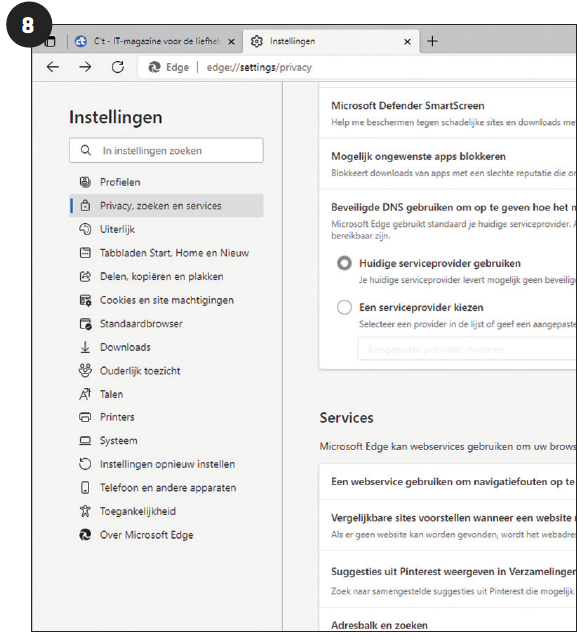The width and height of the screenshot is (584, 642).
Task: Click the Services section heading
Action: pyautogui.click(x=346, y=418)
